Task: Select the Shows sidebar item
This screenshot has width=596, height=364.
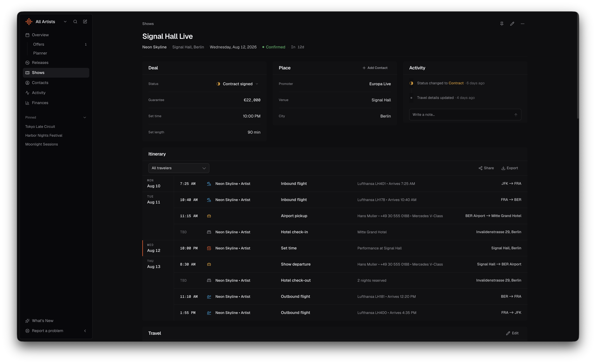Action: (56, 73)
